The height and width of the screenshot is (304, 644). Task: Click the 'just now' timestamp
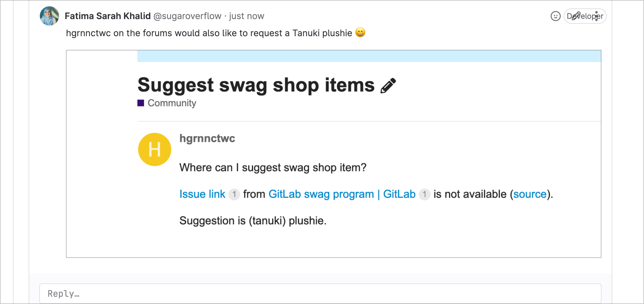[x=246, y=16]
